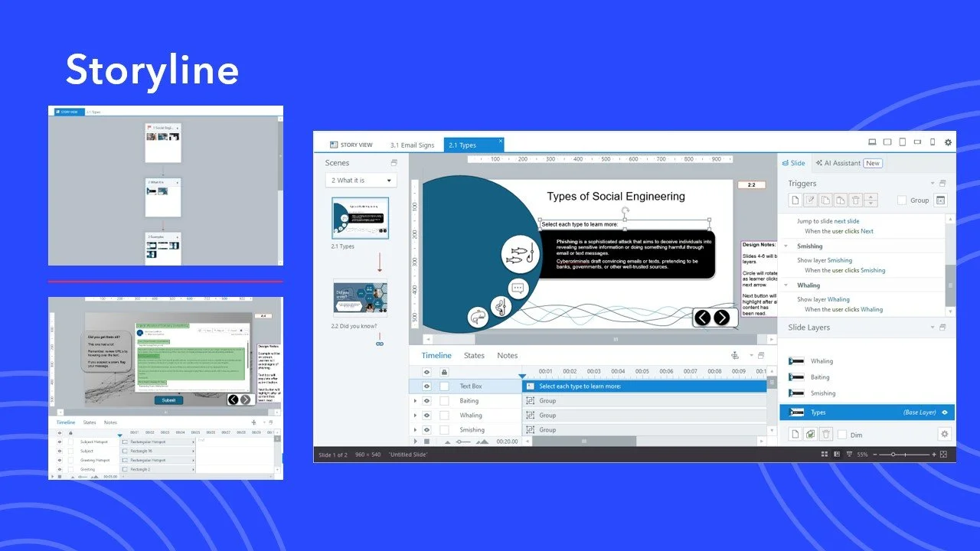The height and width of the screenshot is (551, 980).
Task: Click the timeline zoom slider
Action: pyautogui.click(x=463, y=442)
